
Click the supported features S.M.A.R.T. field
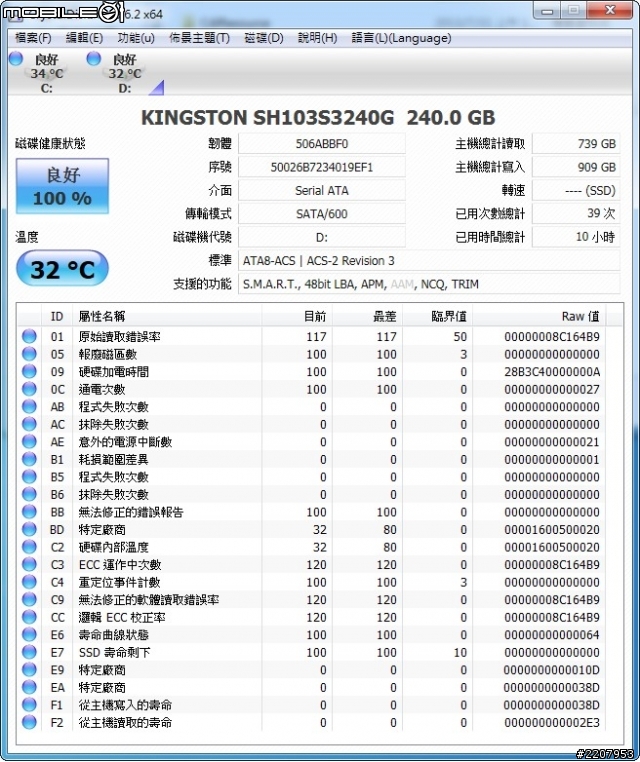click(x=429, y=284)
